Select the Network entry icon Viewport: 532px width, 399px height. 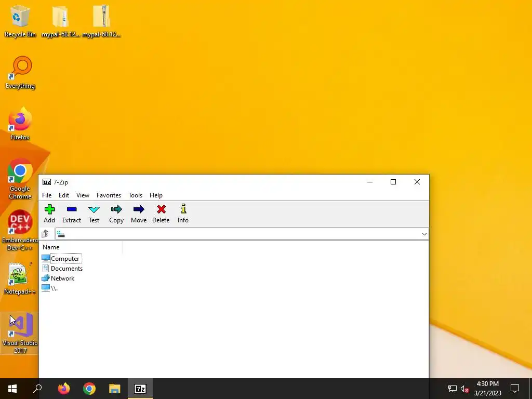[46, 278]
